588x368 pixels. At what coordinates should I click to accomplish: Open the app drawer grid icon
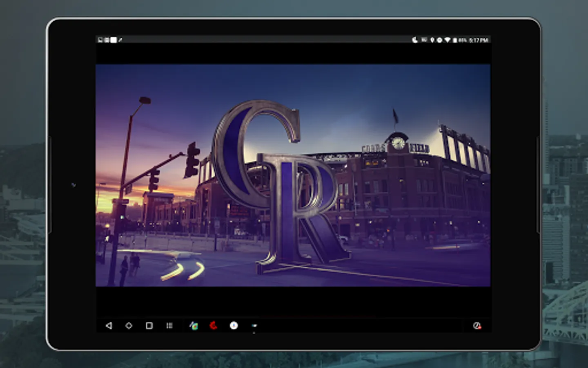(x=169, y=325)
